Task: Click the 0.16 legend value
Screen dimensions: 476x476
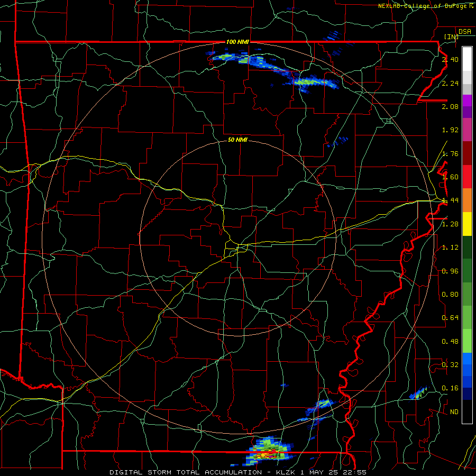Action: tap(450, 388)
